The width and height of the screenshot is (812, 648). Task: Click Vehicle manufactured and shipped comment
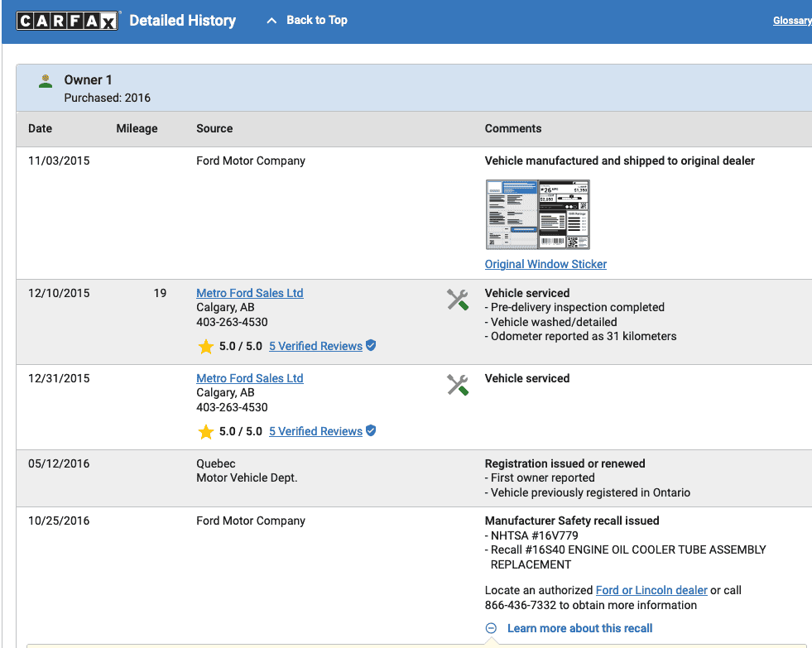click(x=619, y=161)
